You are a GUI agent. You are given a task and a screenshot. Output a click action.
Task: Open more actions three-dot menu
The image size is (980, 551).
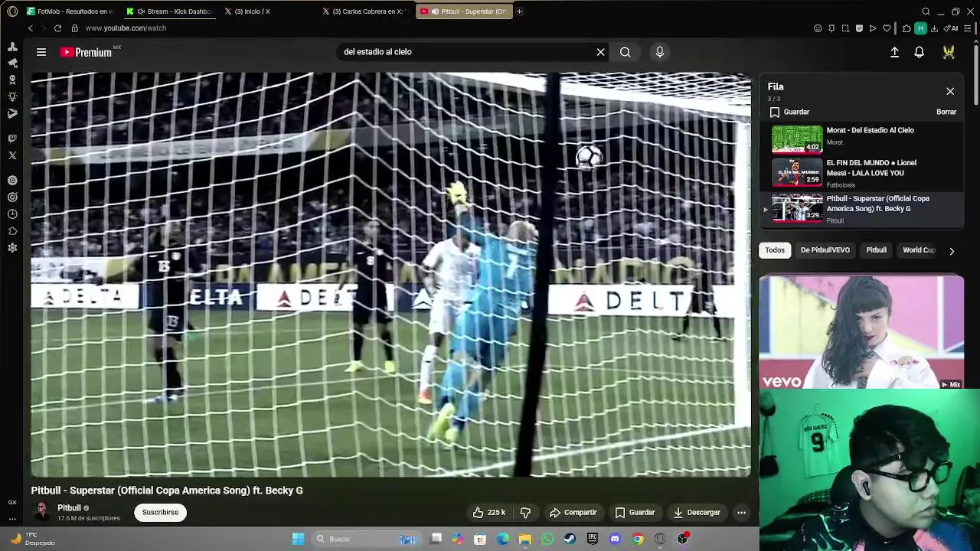pos(741,513)
